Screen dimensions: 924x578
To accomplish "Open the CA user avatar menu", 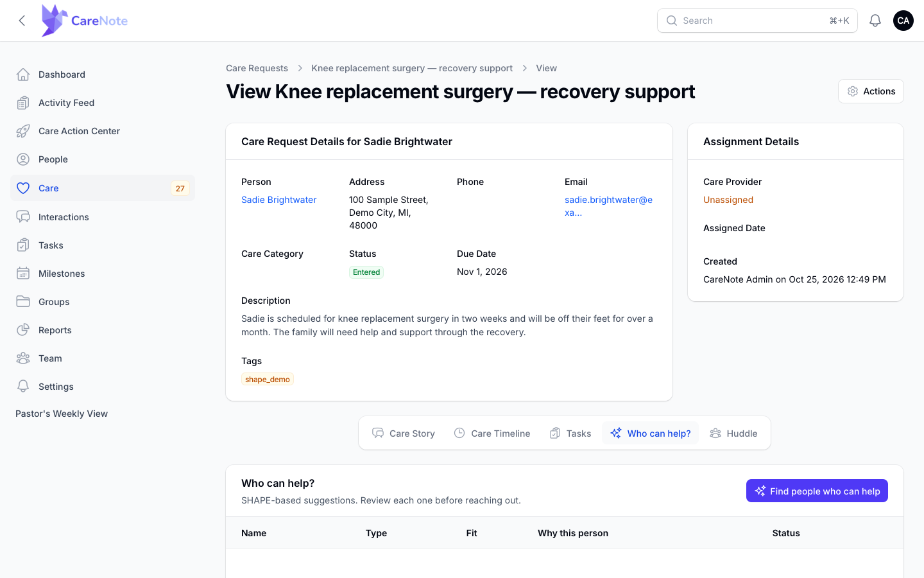I will click(x=903, y=21).
